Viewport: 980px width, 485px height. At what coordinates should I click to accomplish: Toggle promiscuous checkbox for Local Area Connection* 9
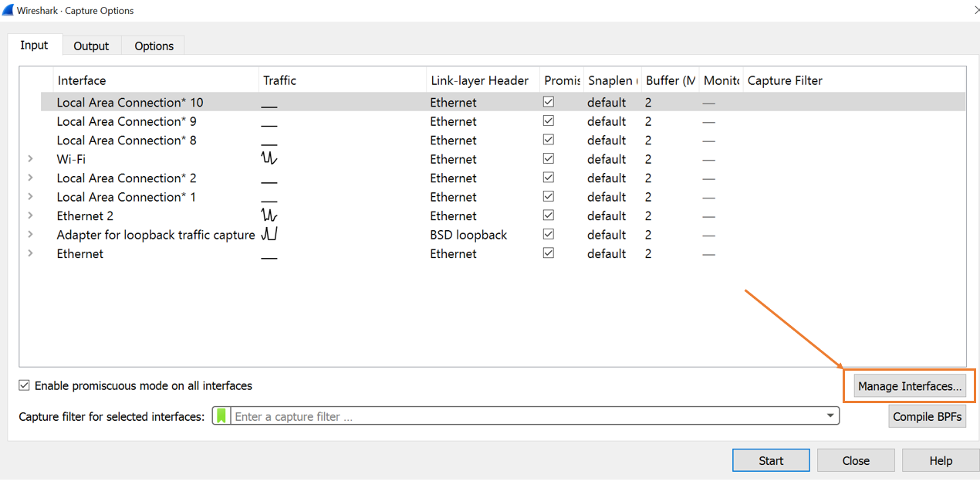tap(549, 120)
